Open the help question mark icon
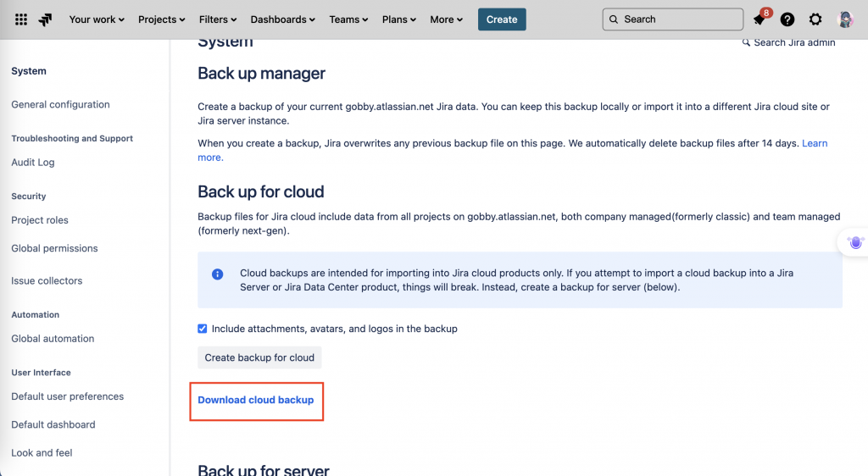 [x=787, y=19]
